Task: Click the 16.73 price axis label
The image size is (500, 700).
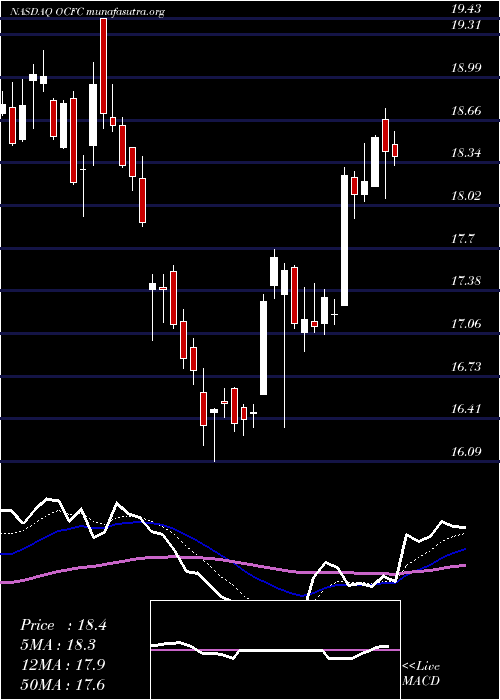Action: coord(466,367)
